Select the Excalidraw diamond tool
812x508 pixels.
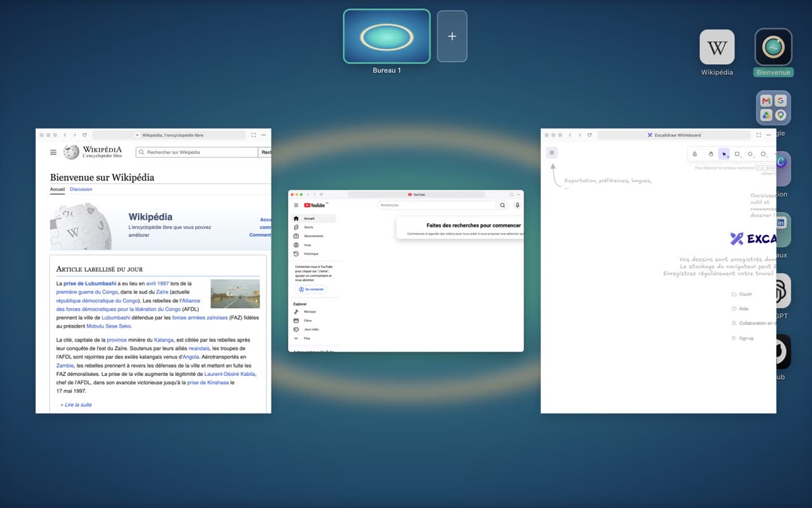click(750, 154)
